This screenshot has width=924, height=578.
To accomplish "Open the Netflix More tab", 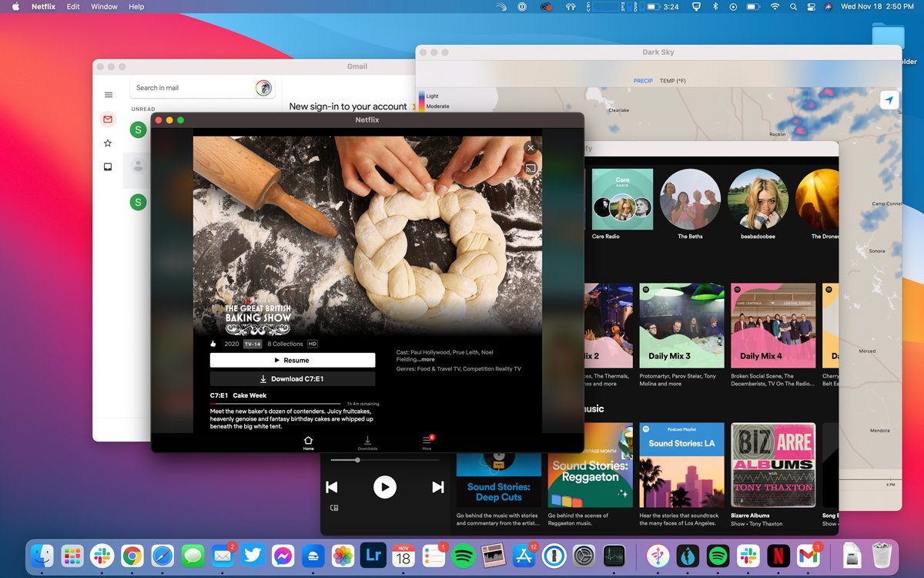I will pos(427,442).
